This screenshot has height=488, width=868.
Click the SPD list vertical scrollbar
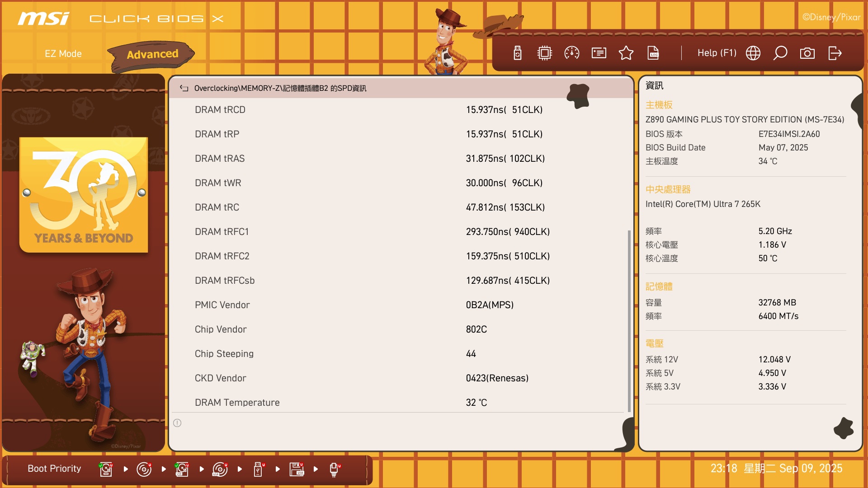click(x=629, y=321)
